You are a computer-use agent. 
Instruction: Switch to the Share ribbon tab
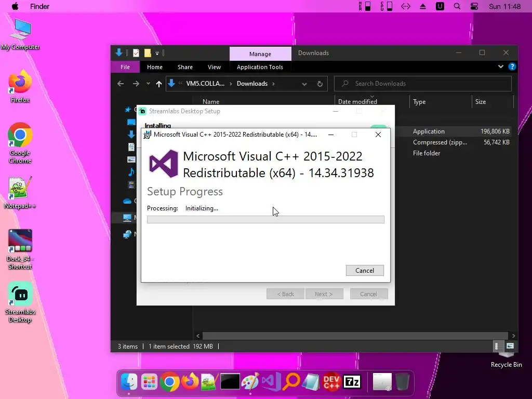tap(185, 67)
